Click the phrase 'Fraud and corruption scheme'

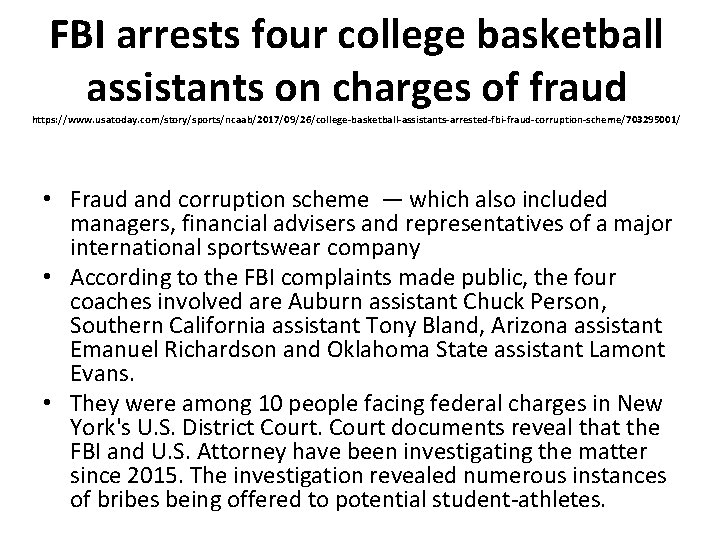point(219,200)
